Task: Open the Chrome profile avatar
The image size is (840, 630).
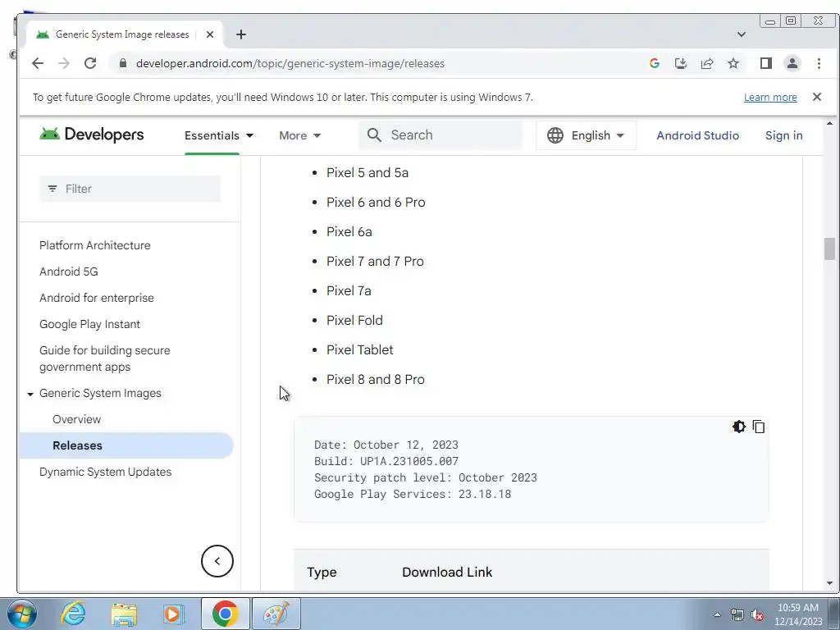Action: (792, 63)
